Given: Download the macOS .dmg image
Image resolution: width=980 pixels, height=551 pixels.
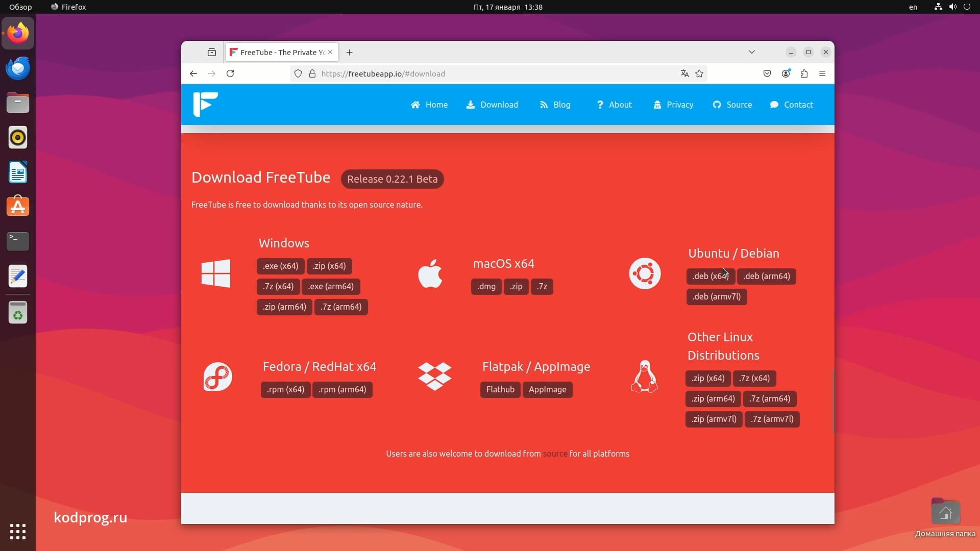Looking at the screenshot, I should coord(486,286).
